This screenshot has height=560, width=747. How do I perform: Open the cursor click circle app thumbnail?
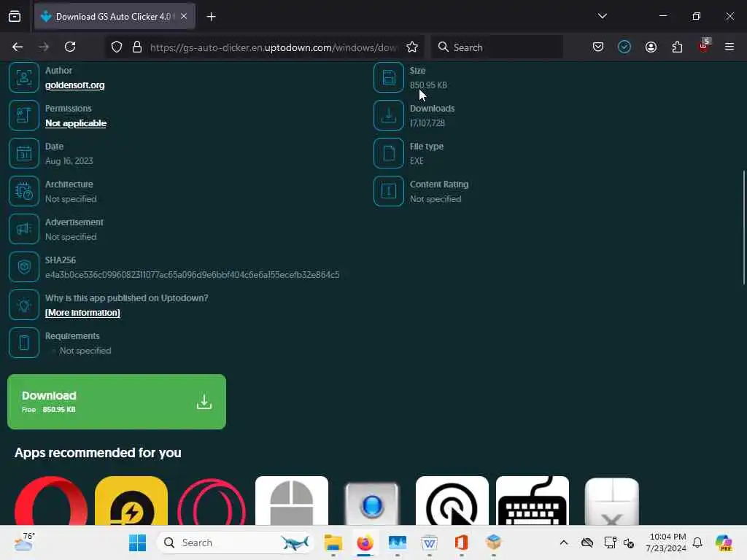[452, 500]
